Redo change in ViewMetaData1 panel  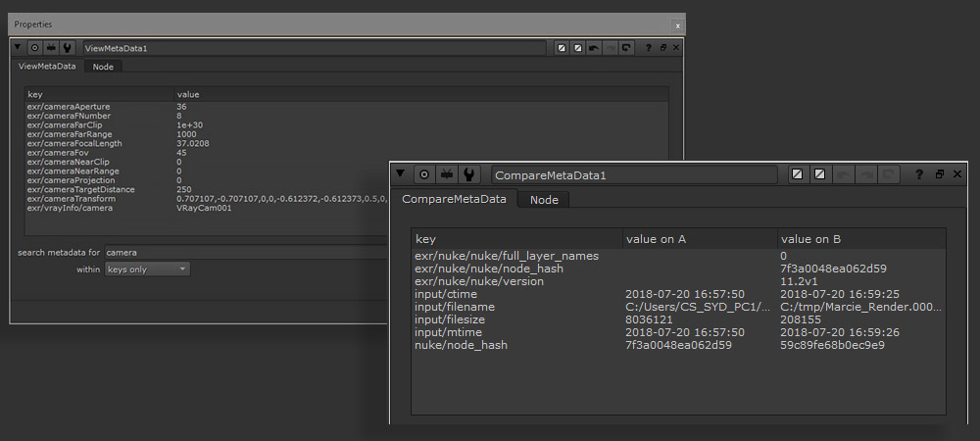(610, 48)
